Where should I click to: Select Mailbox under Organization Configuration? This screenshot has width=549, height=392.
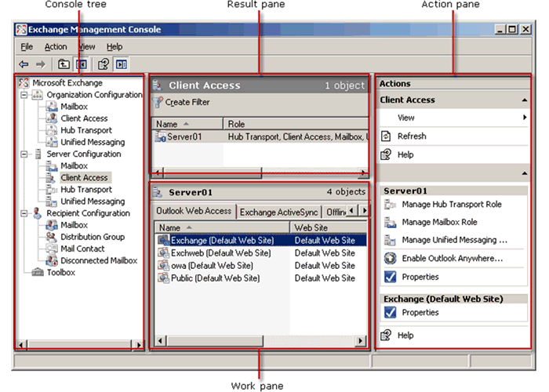[74, 107]
